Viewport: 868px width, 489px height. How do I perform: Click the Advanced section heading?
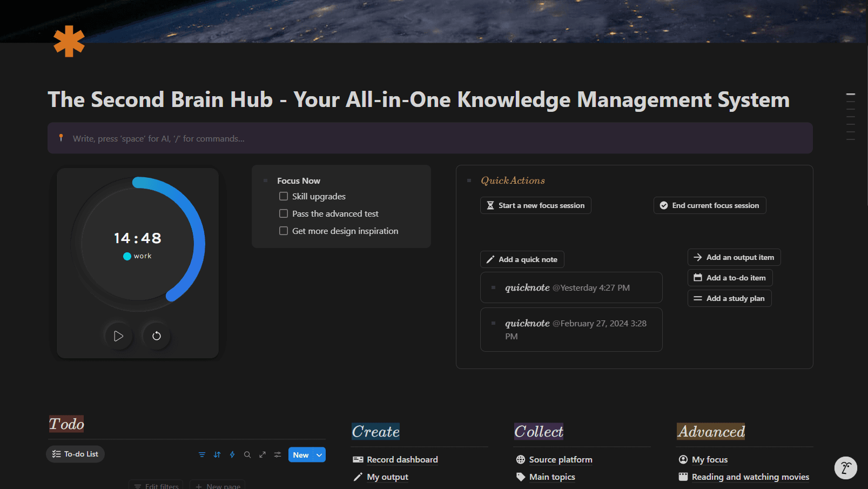click(711, 432)
